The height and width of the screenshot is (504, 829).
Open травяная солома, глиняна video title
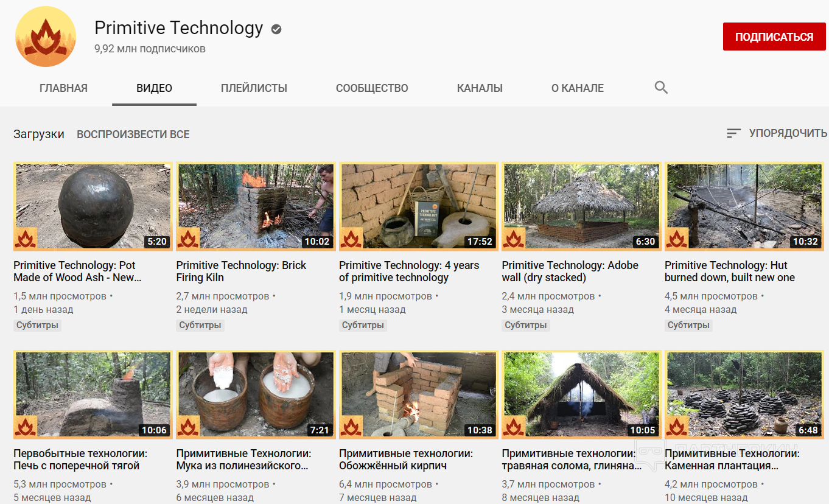[x=572, y=460]
